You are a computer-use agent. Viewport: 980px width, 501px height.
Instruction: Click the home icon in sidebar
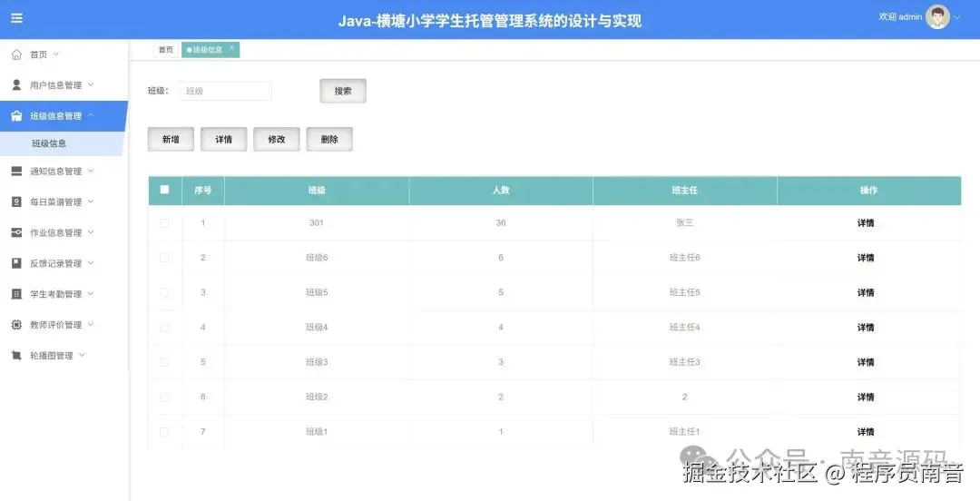[17, 54]
